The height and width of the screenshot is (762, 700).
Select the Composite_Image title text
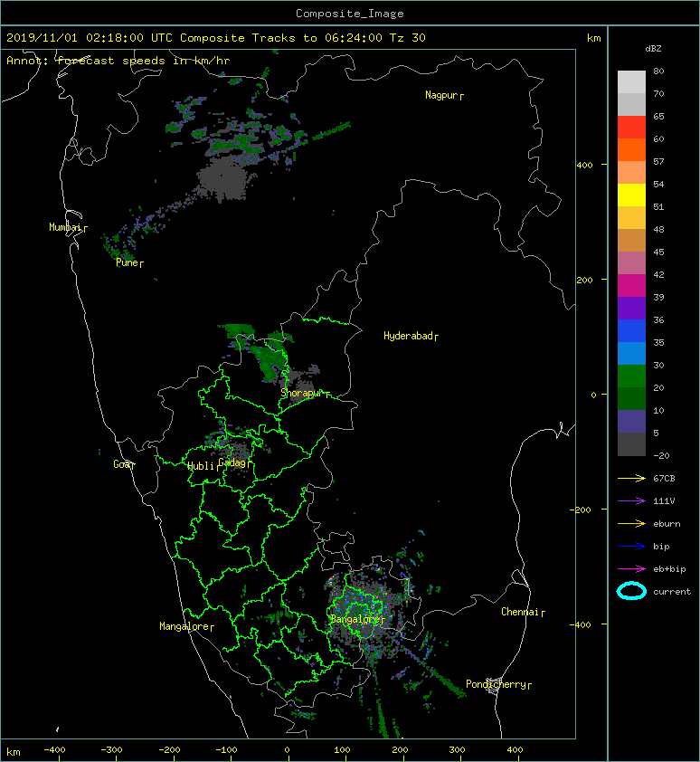pos(350,14)
